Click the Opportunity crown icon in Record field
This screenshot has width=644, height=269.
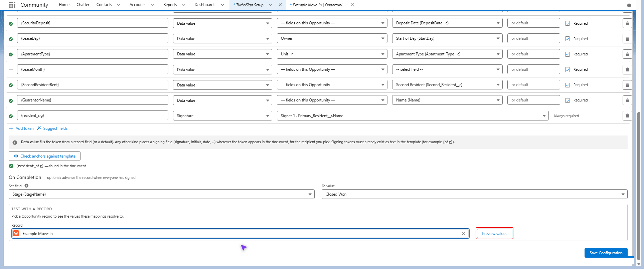pos(16,233)
